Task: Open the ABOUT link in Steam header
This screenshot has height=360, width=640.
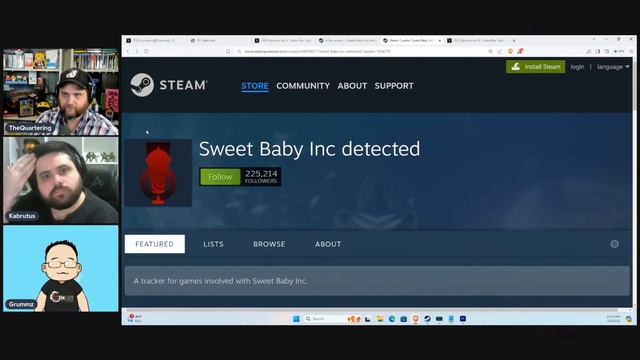Action: point(352,86)
